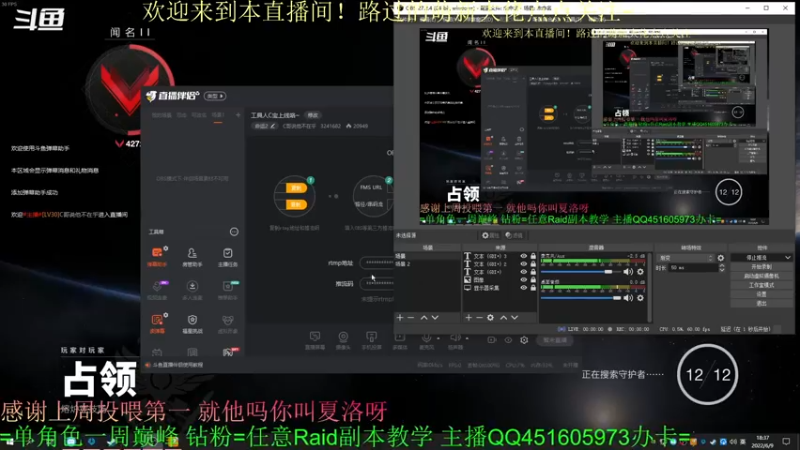Add a webcam source in Douyu companion
This screenshot has height=450, width=800.
[x=343, y=340]
